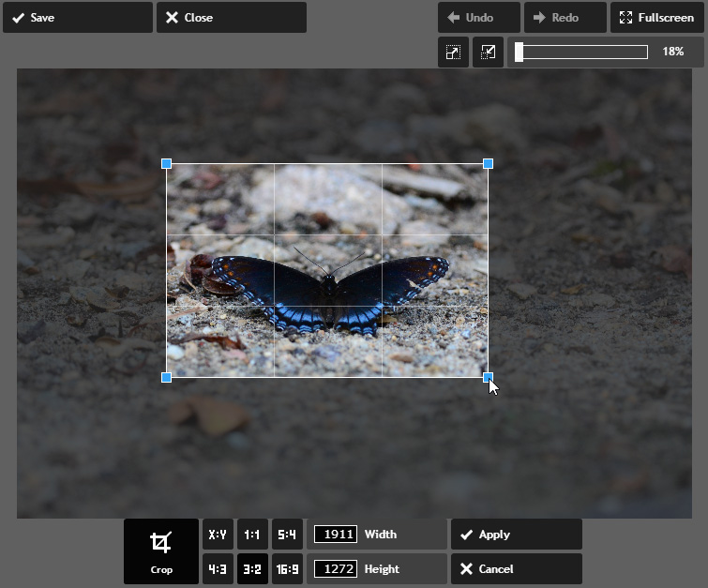Choose the 5:4 aspect ratio
Screen dimensions: 708x588
tap(287, 535)
